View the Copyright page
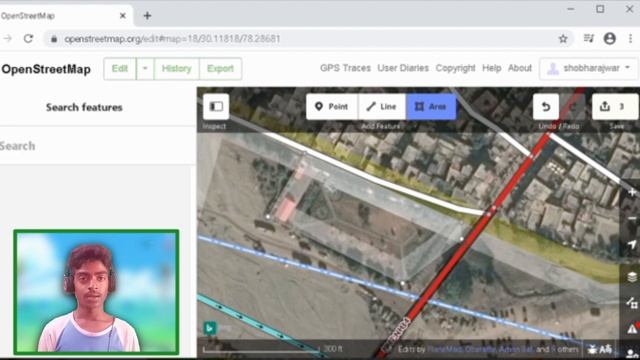 (456, 68)
